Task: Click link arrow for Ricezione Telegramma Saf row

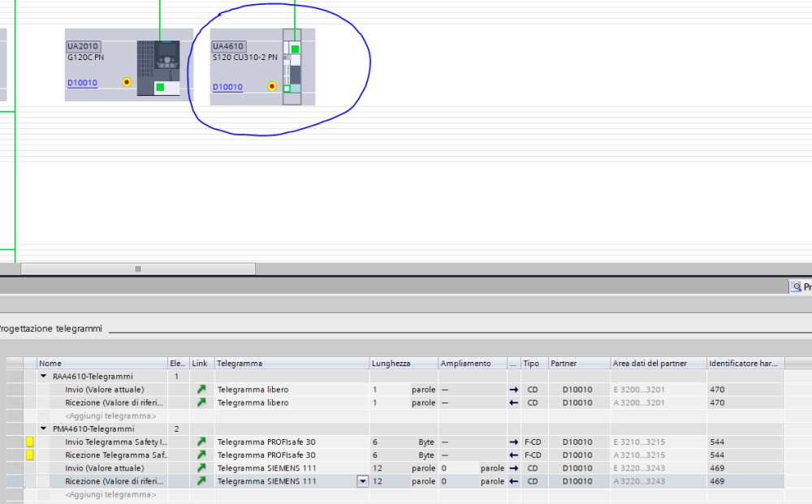Action: [x=201, y=454]
